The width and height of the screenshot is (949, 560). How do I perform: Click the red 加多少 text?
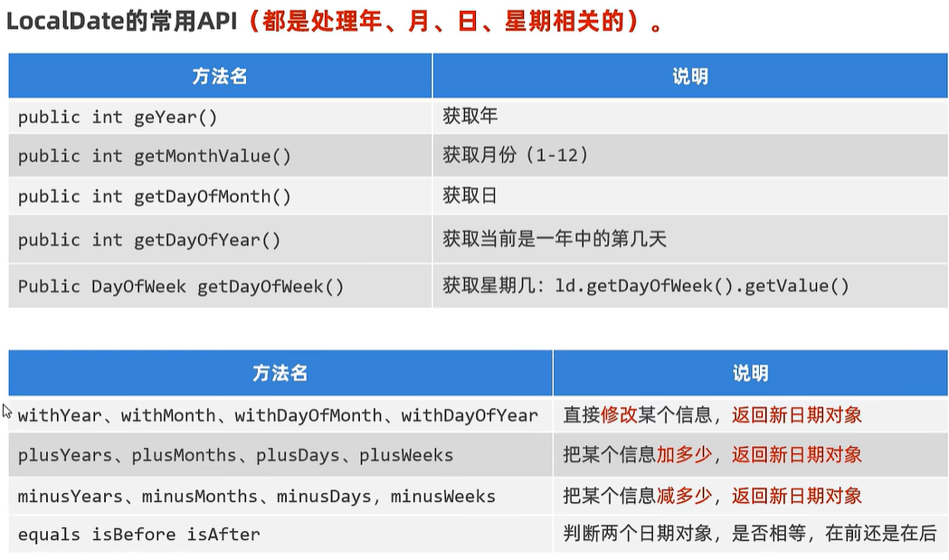(684, 455)
